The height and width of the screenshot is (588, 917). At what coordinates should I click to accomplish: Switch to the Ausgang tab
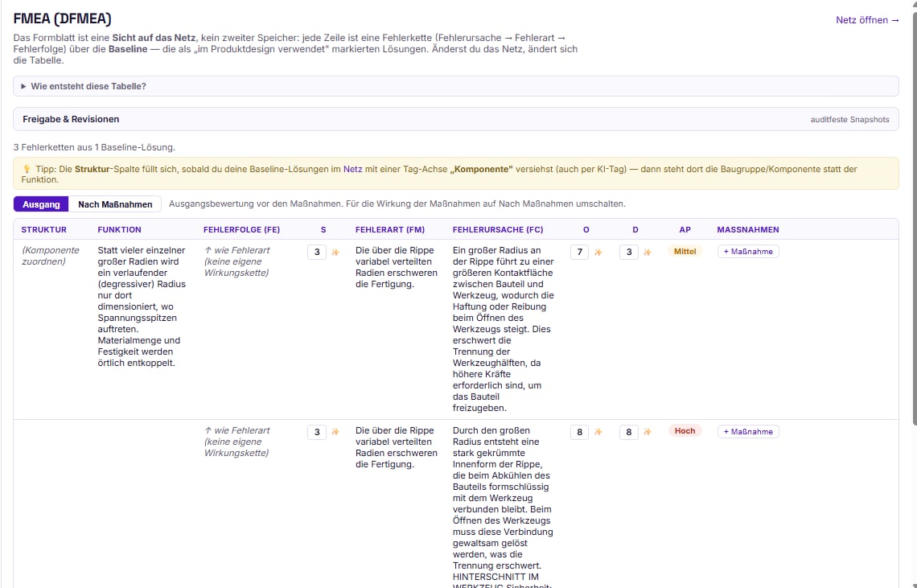[x=41, y=204]
